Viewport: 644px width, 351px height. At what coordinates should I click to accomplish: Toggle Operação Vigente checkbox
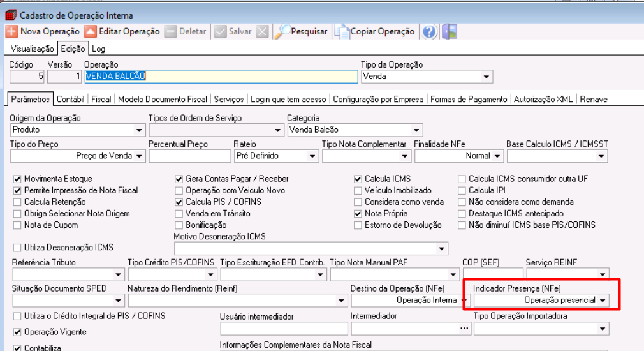point(17,332)
